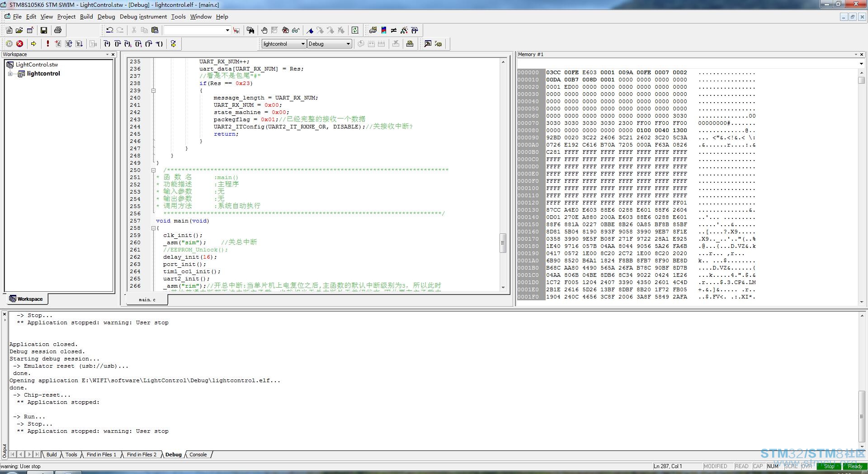
Task: Click the yellow arrow Set PC icon
Action: [x=173, y=44]
